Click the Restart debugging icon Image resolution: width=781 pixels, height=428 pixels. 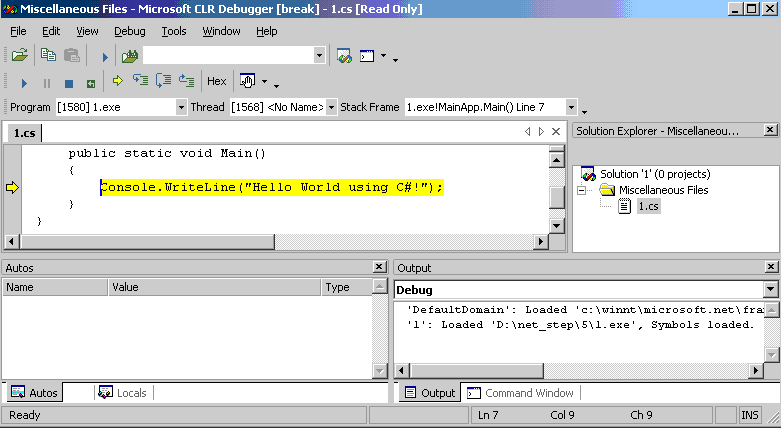[91, 83]
